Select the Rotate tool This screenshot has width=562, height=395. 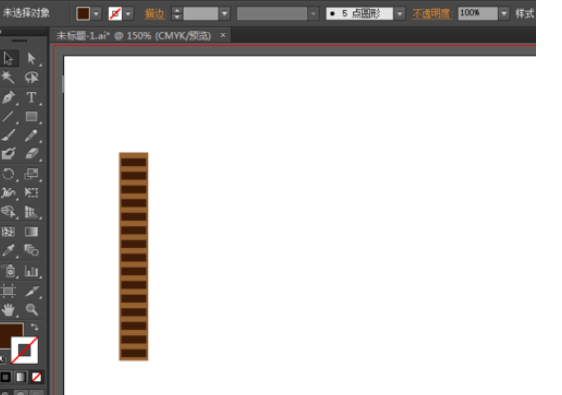(8, 174)
